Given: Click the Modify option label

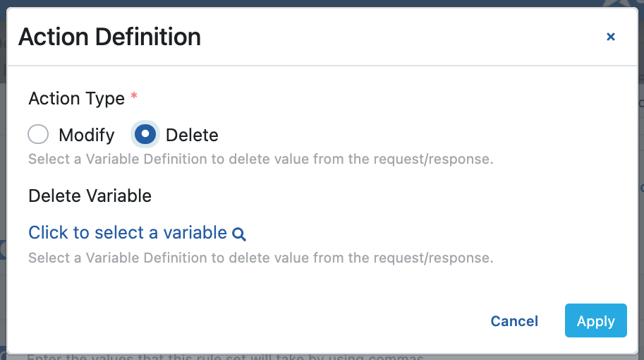Looking at the screenshot, I should click(86, 135).
